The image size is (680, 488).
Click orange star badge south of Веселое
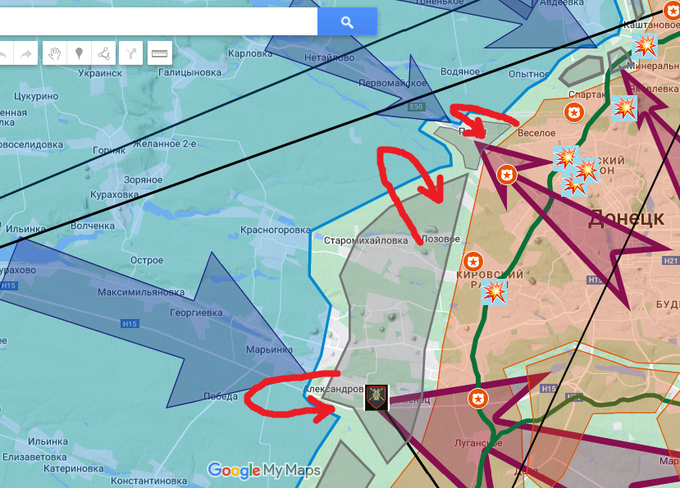pos(506,175)
